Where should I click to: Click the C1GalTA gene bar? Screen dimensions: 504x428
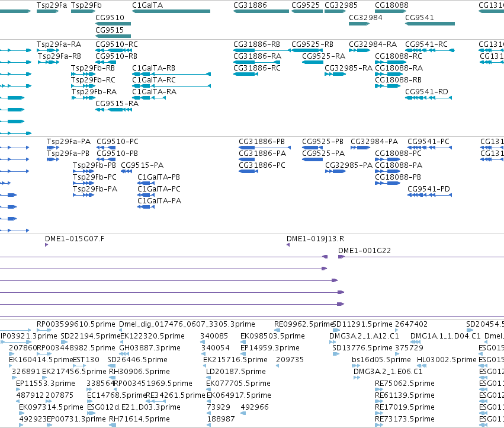(171, 11)
